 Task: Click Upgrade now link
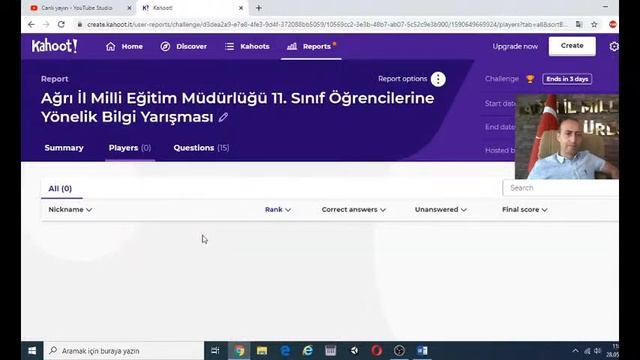click(515, 47)
